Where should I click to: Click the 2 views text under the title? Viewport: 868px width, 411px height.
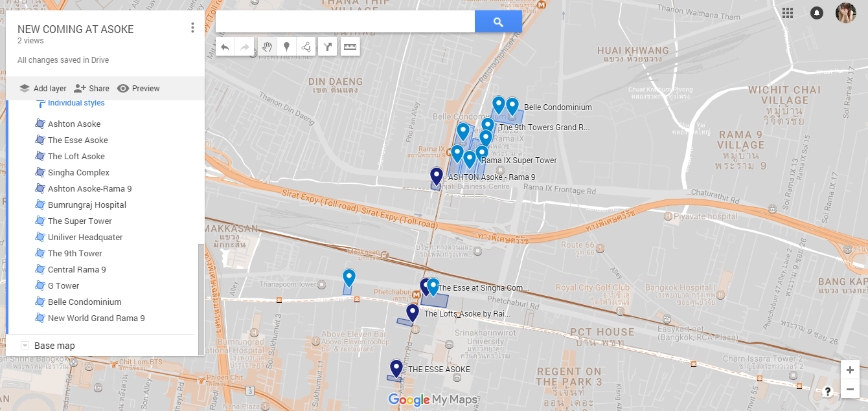(x=30, y=41)
